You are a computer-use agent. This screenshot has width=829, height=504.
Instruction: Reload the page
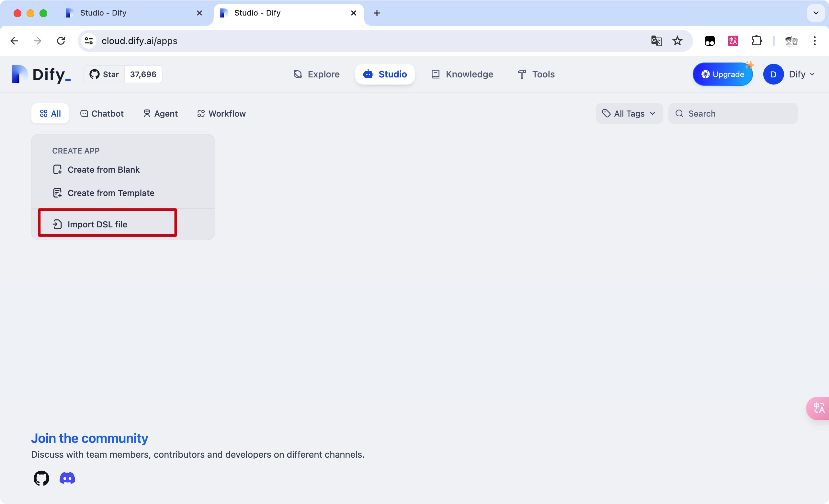61,41
